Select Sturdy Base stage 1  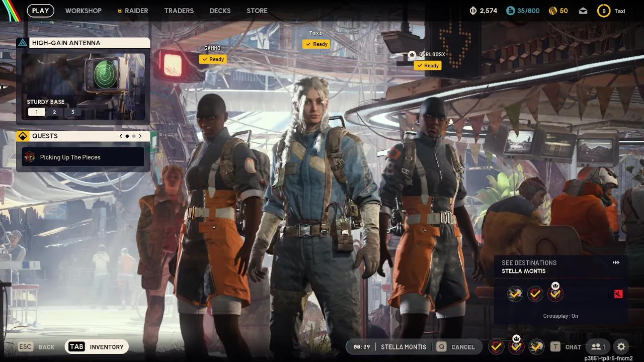36,112
